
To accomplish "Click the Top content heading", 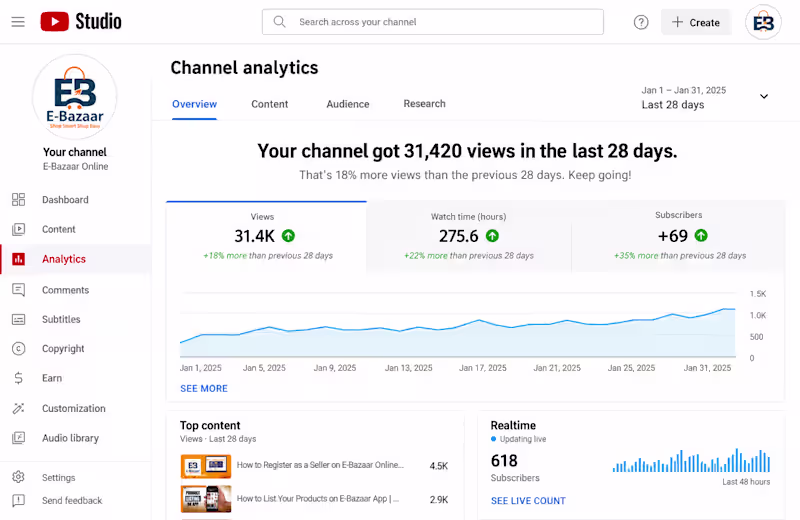I will coord(210,426).
